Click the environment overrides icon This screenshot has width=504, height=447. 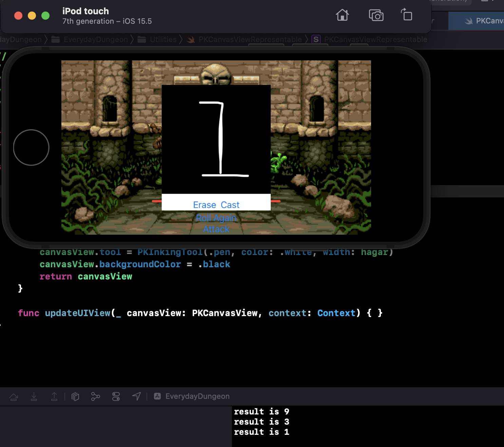coord(116,396)
